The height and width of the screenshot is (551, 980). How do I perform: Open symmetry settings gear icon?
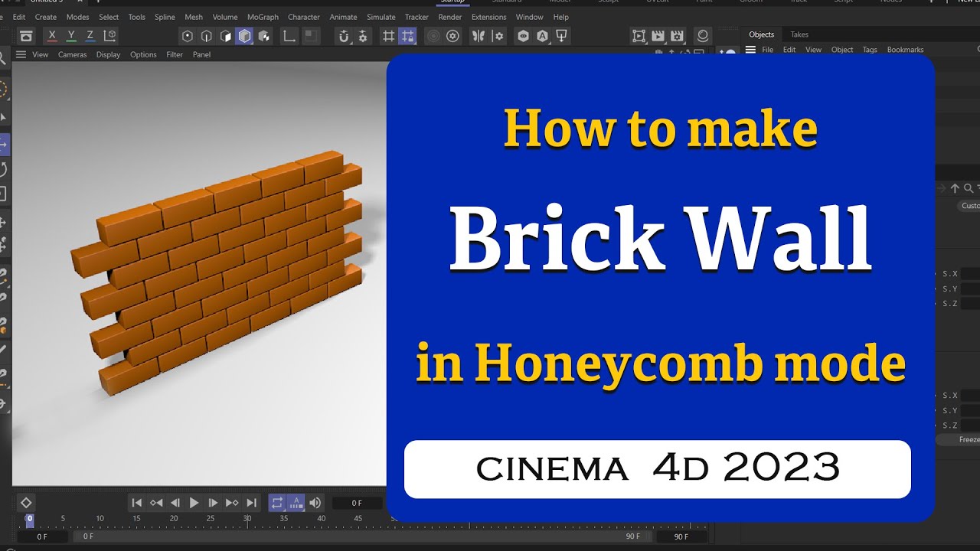[498, 36]
